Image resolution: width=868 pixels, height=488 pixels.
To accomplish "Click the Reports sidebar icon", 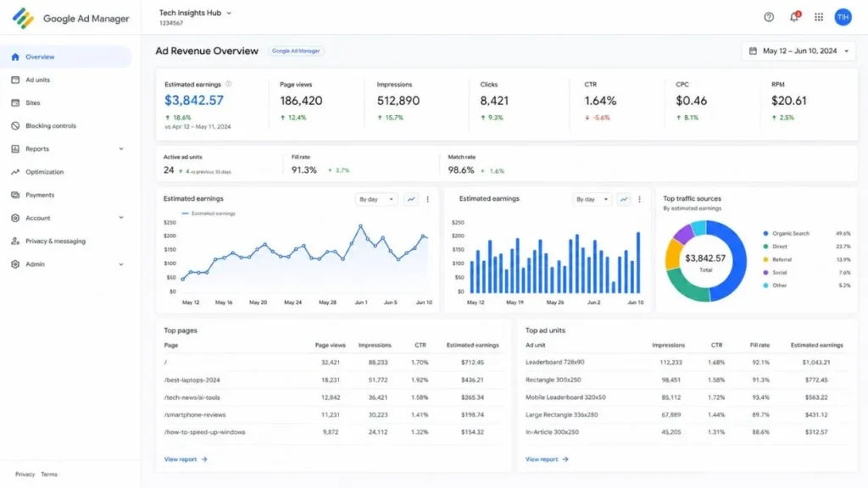I will [15, 149].
